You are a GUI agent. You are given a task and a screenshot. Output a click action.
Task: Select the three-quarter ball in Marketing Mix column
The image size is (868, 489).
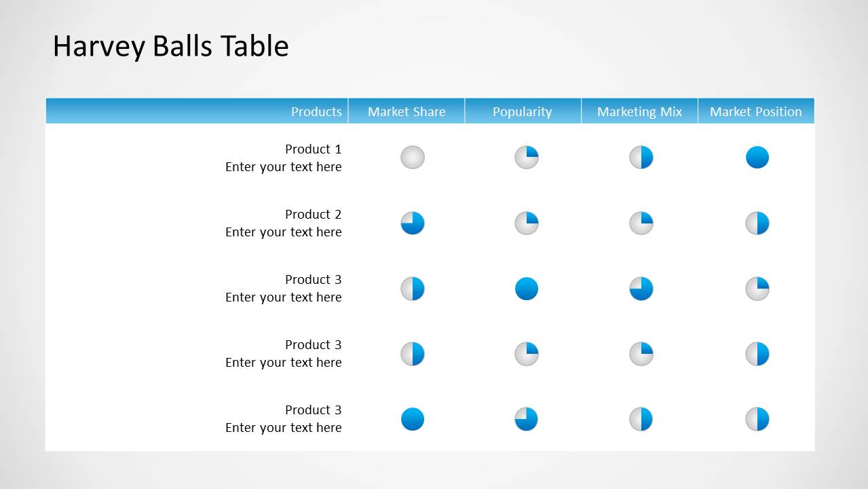(641, 289)
